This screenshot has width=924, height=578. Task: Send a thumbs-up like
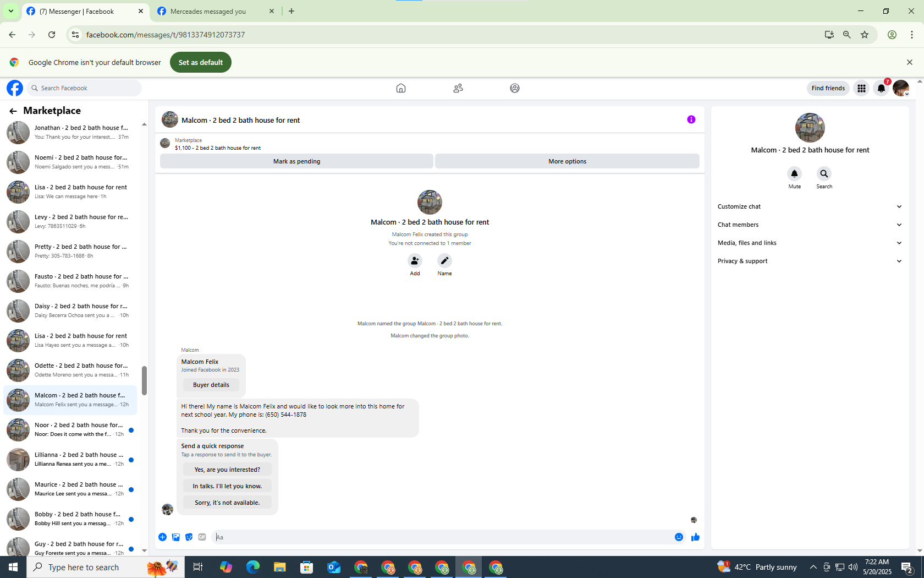[695, 537]
